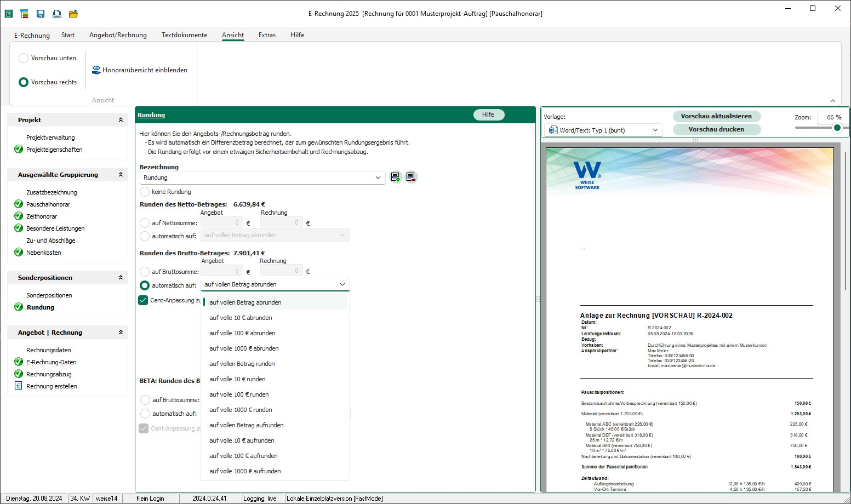Open Rechnung erstellen in the sidebar

click(x=52, y=386)
